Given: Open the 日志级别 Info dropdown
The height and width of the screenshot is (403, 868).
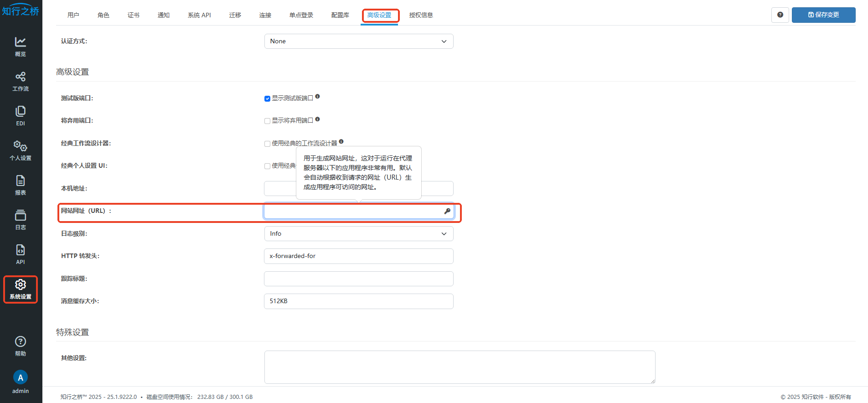Looking at the screenshot, I should (x=358, y=234).
